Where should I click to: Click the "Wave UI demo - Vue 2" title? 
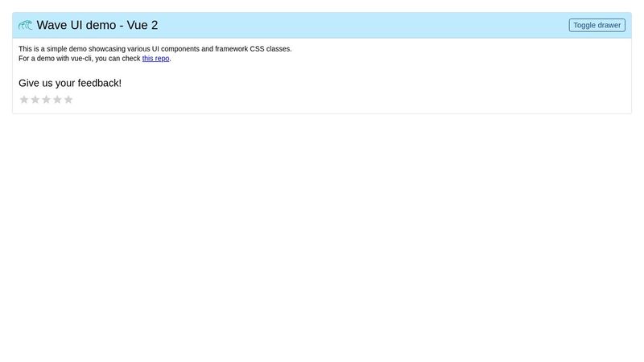(x=97, y=25)
